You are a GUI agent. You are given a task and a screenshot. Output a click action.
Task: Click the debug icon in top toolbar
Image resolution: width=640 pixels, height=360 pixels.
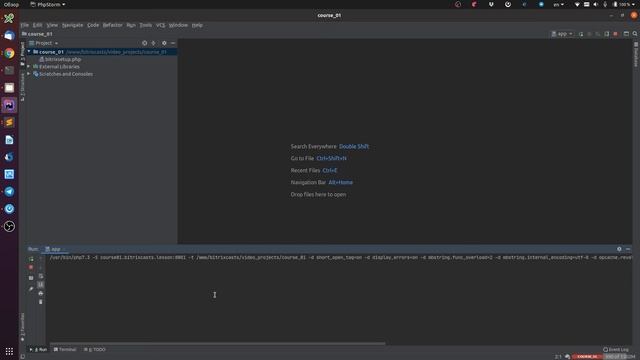tap(589, 34)
